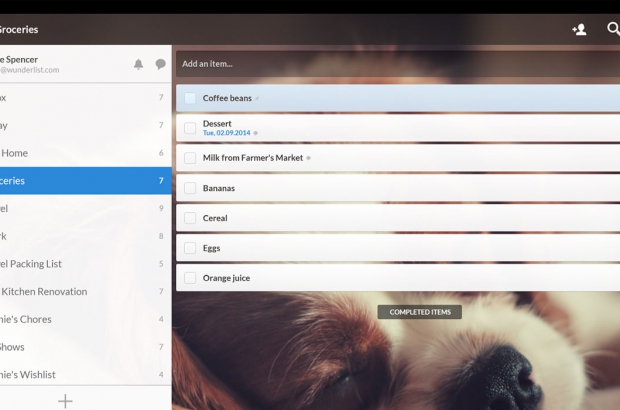
Task: Expand the Completed Items section
Action: point(419,312)
